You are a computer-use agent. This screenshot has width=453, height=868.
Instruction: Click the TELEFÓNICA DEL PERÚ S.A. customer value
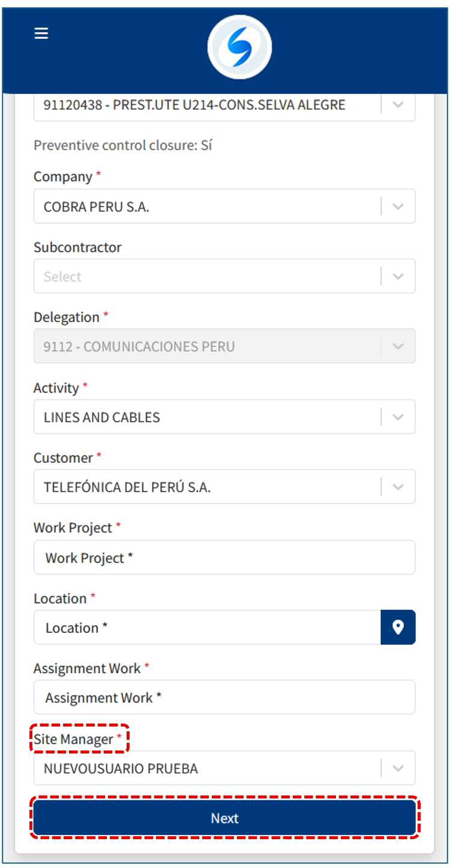127,487
